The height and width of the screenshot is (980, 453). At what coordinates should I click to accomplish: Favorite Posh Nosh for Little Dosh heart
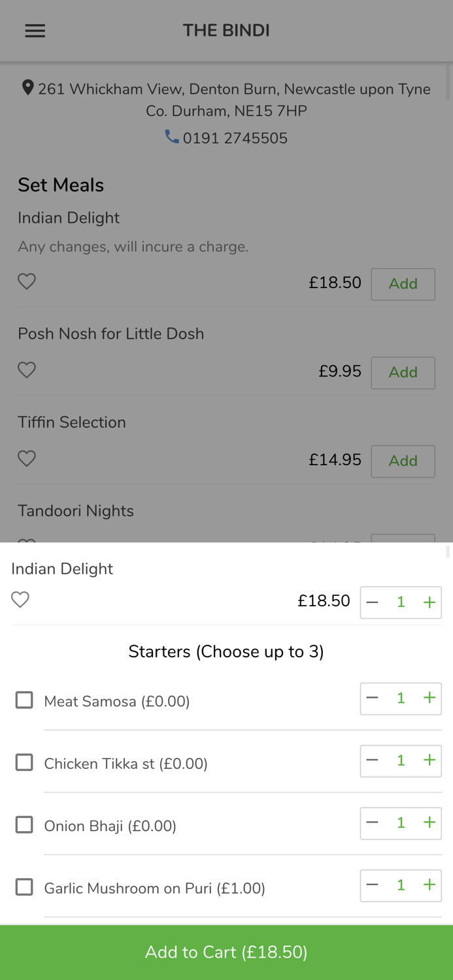click(x=27, y=370)
